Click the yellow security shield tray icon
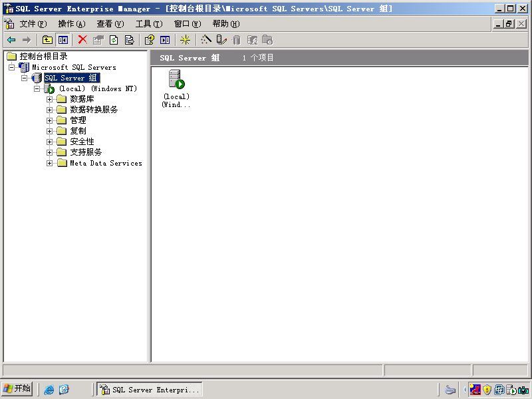Image resolution: width=532 pixels, height=399 pixels. click(x=487, y=390)
